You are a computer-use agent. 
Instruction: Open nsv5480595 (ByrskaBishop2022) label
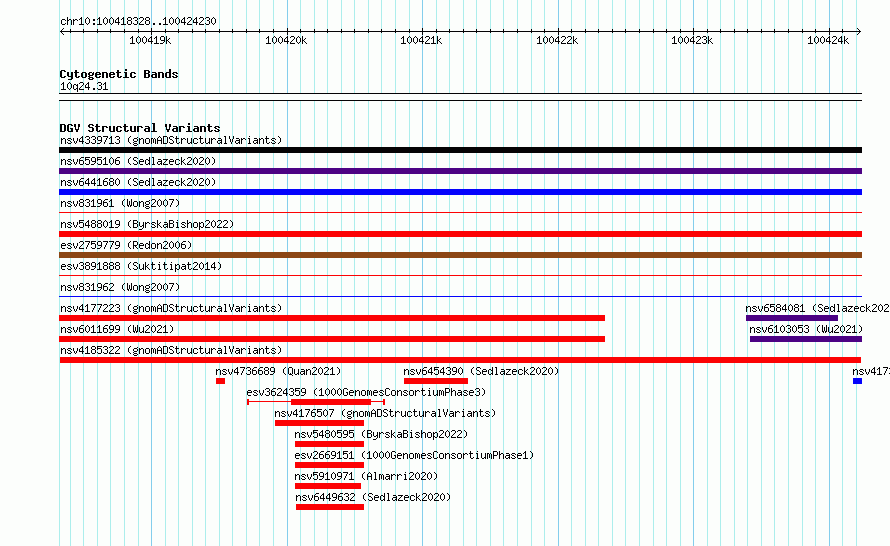381,434
